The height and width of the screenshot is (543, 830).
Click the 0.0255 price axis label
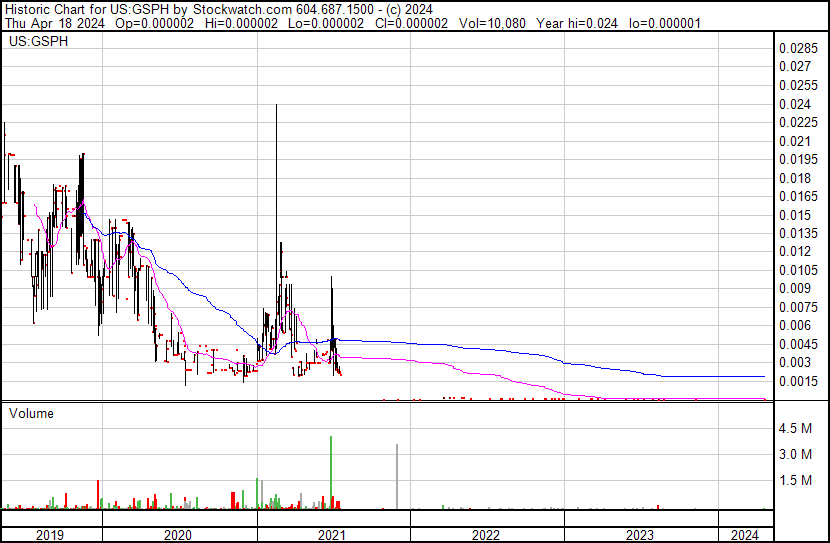[798, 85]
